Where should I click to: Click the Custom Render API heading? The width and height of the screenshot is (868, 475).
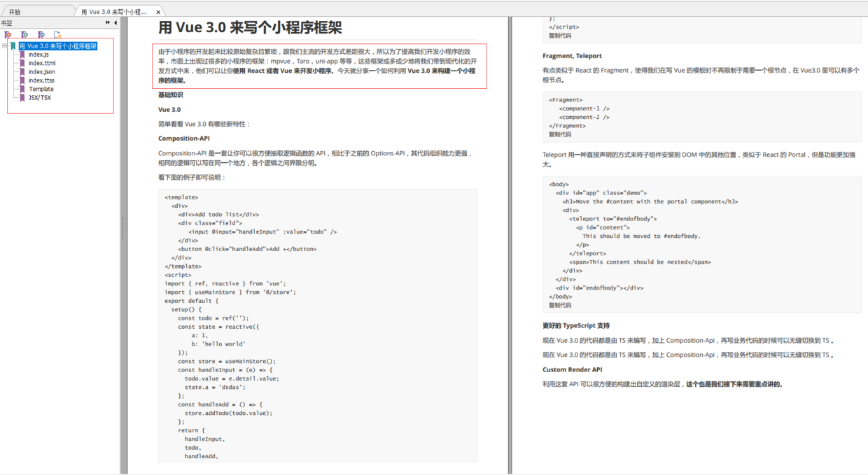pyautogui.click(x=572, y=369)
